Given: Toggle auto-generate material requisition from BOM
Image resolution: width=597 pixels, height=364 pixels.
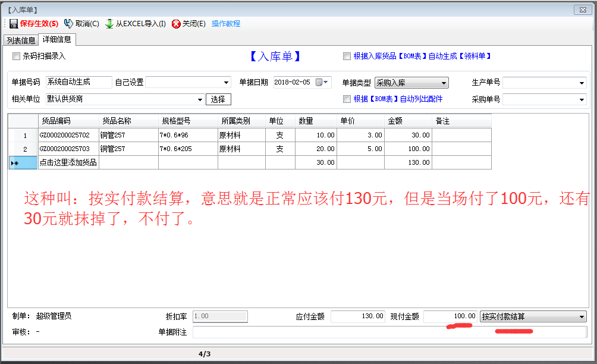Looking at the screenshot, I should 347,57.
